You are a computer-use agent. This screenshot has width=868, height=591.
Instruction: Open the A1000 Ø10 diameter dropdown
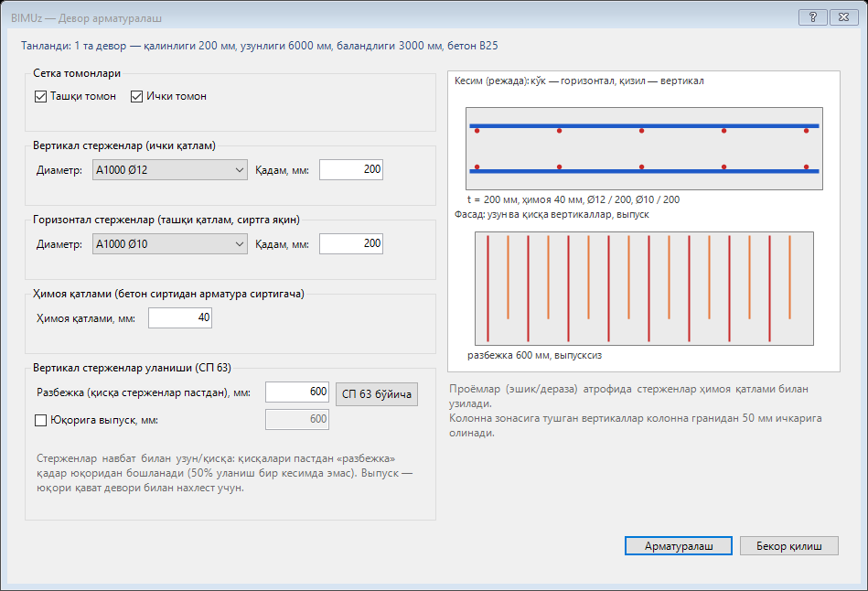point(170,243)
